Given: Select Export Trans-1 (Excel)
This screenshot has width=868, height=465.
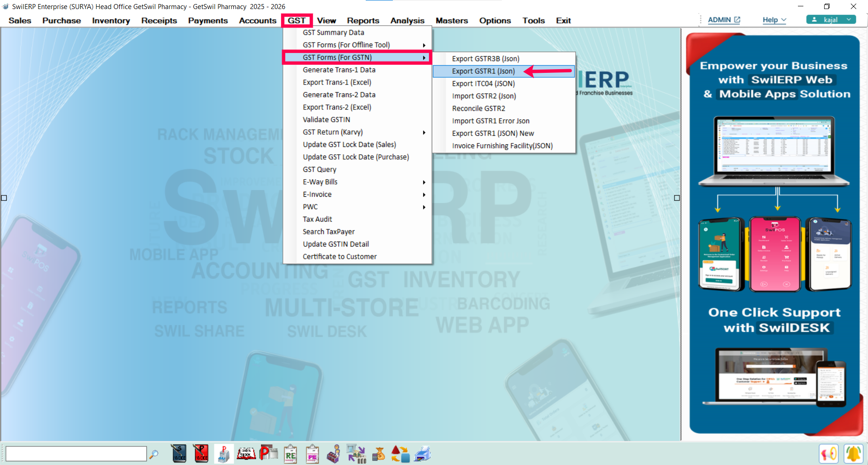Looking at the screenshot, I should (x=358, y=82).
